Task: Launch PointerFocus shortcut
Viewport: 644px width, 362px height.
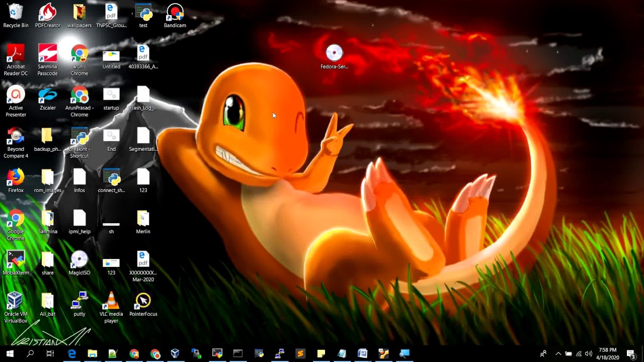Action: [x=143, y=304]
